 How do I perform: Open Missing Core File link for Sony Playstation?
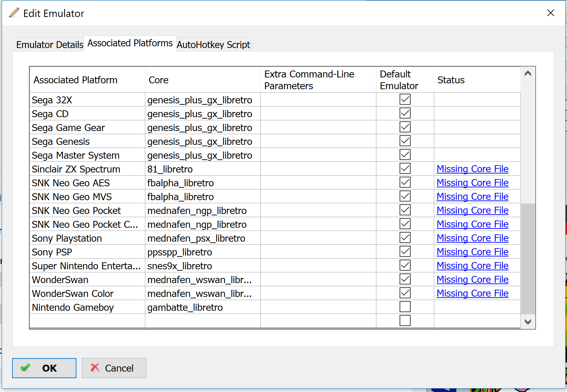click(473, 238)
